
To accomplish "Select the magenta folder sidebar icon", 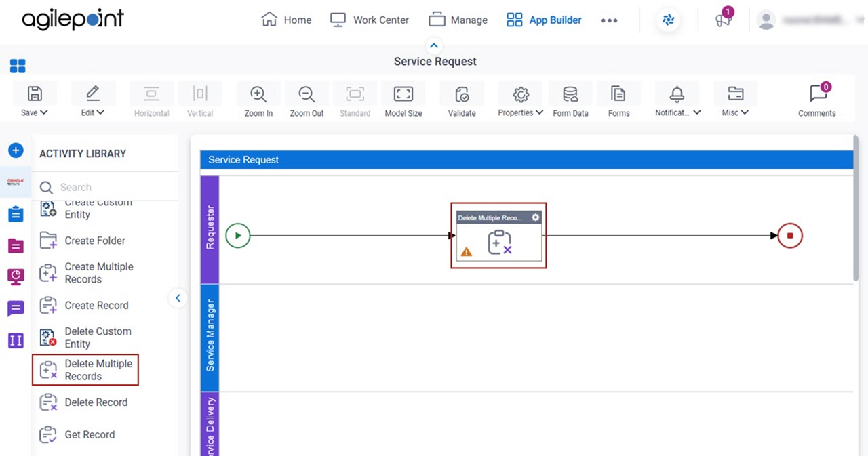I will [16, 245].
